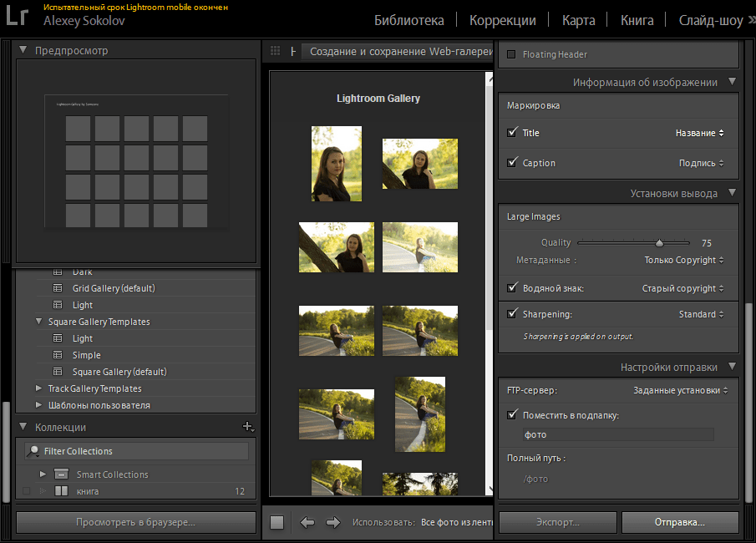Viewport: 756px width, 543px height.
Task: Open the Метаданные dropdown Только Copyright
Action: tap(684, 260)
